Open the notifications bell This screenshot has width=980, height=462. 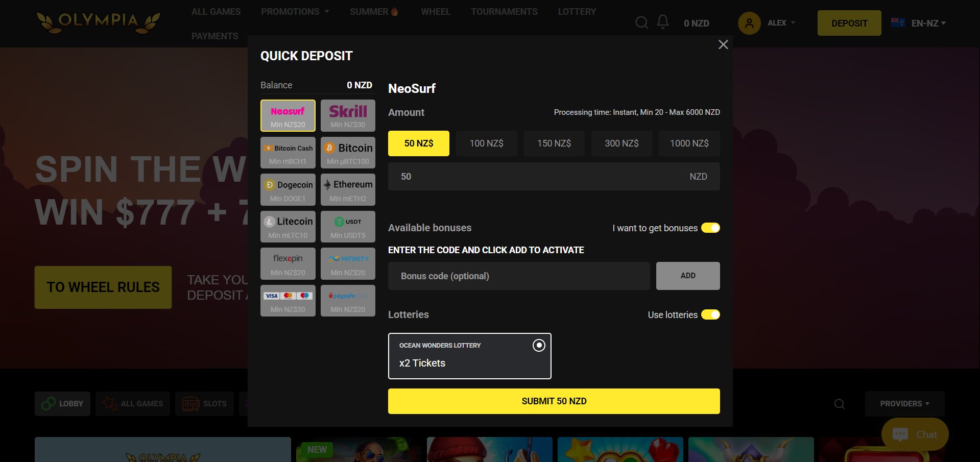[663, 22]
